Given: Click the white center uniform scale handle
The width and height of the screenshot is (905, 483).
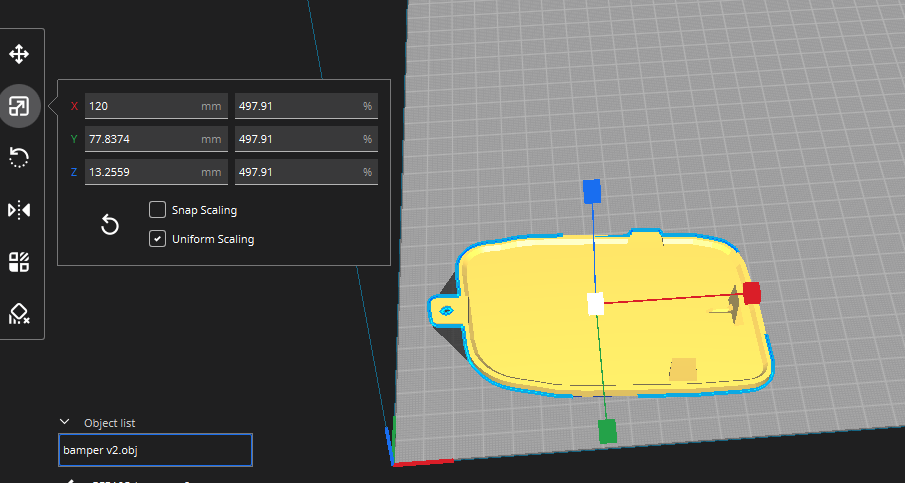Looking at the screenshot, I should point(596,304).
